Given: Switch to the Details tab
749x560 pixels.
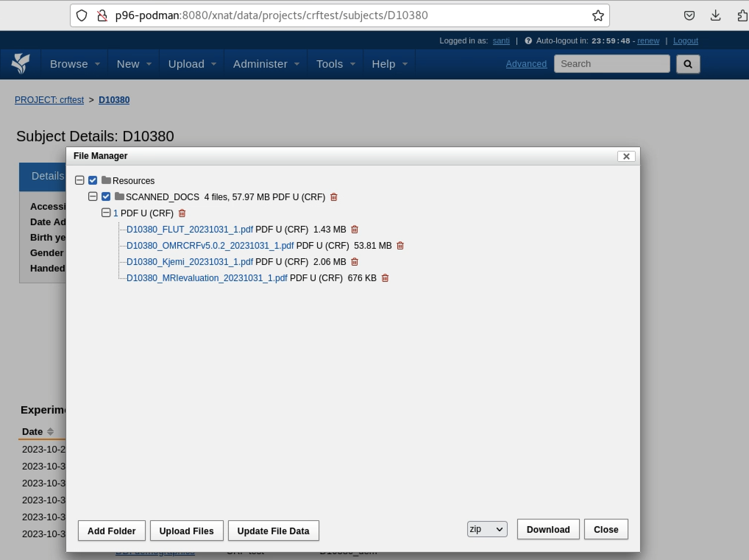Looking at the screenshot, I should pyautogui.click(x=47, y=176).
